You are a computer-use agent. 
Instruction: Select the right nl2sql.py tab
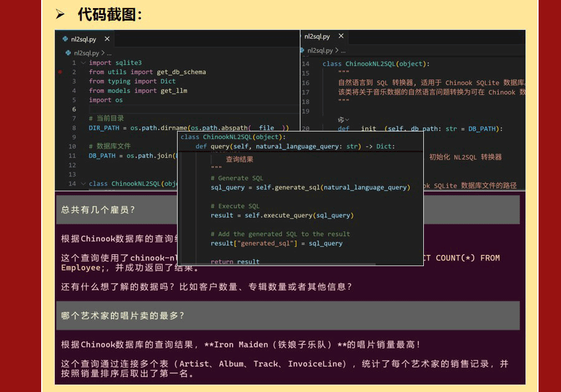317,37
